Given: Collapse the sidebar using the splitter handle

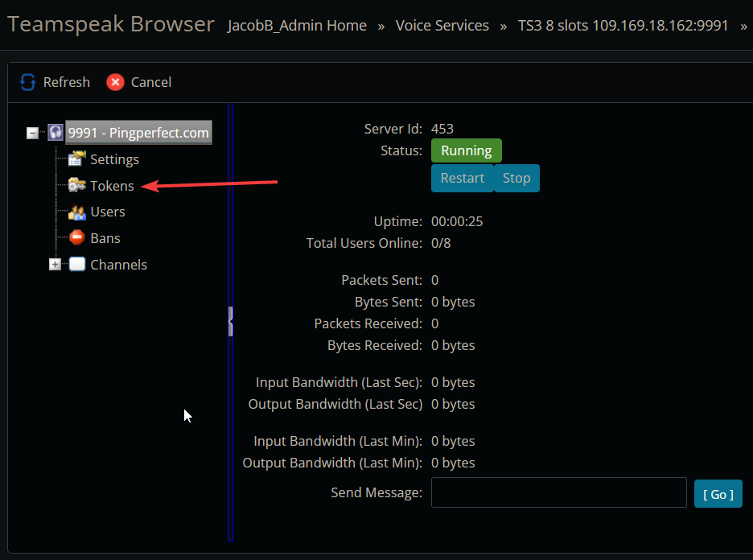Looking at the screenshot, I should [230, 321].
